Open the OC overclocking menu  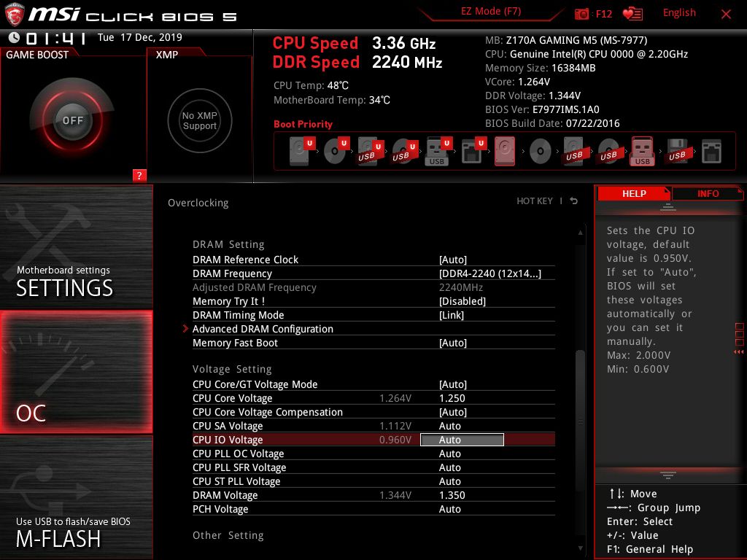(76, 372)
